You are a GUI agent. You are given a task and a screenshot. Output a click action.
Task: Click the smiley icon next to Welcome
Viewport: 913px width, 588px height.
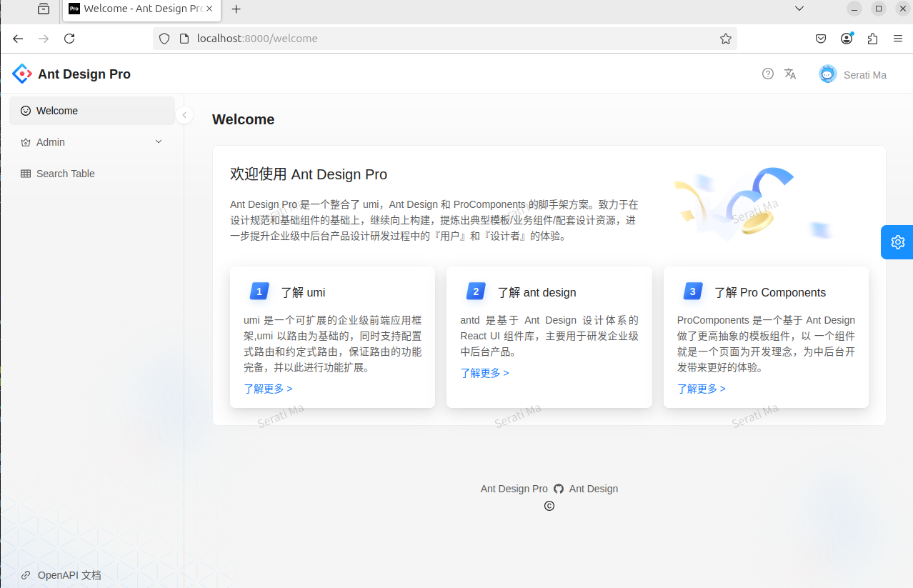[x=26, y=111]
